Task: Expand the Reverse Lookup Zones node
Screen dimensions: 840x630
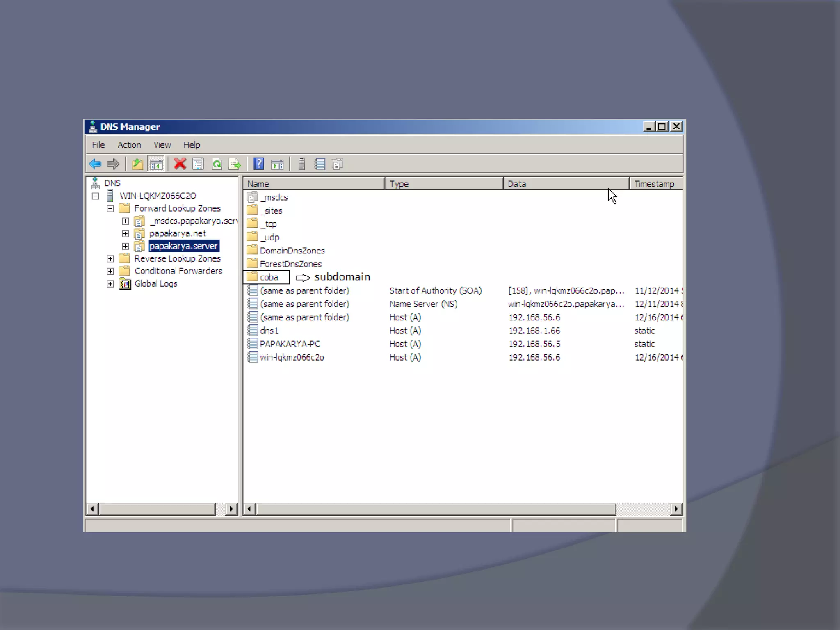Action: pyautogui.click(x=110, y=259)
